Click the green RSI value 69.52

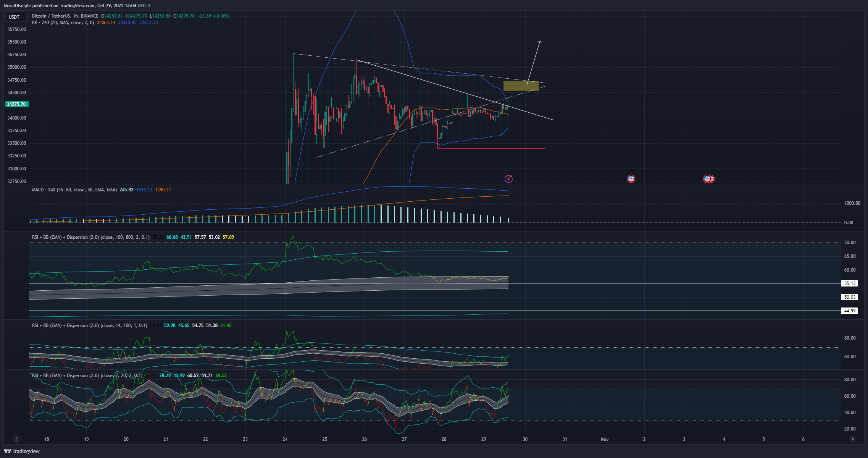(x=221, y=375)
